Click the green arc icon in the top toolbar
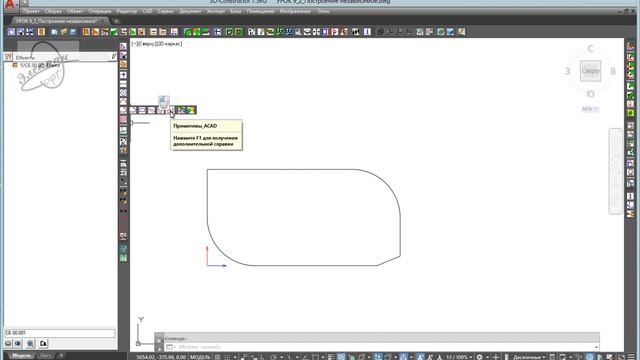 point(188,32)
